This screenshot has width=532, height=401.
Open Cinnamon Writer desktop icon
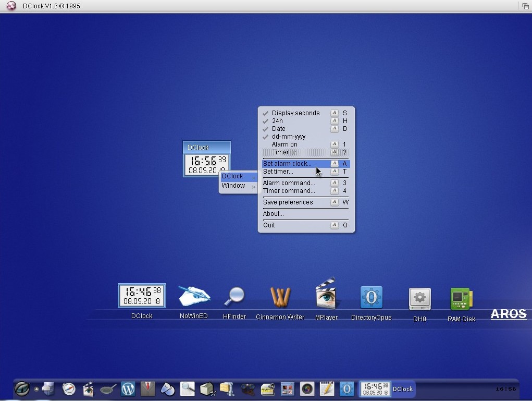point(280,297)
